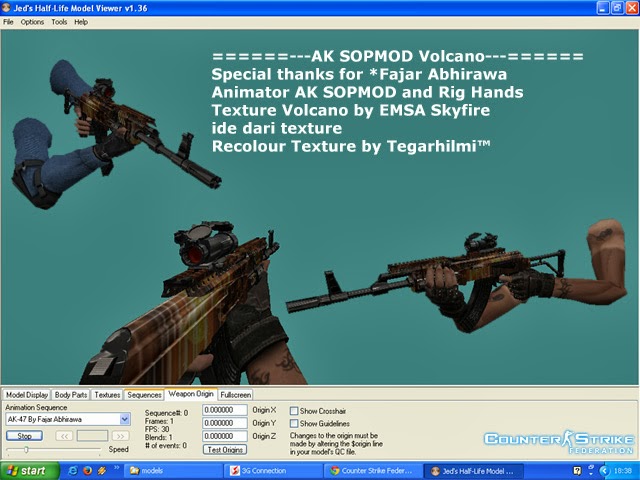Click the Windows start button

coord(29,471)
